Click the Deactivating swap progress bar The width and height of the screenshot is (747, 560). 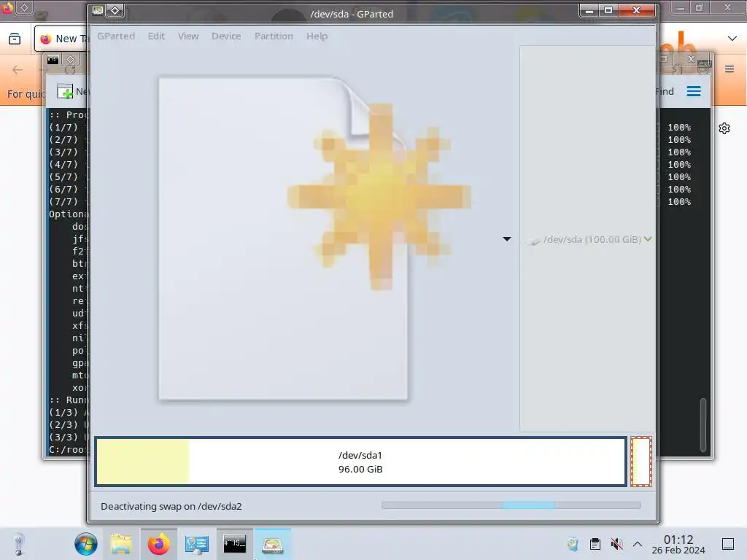pos(511,505)
